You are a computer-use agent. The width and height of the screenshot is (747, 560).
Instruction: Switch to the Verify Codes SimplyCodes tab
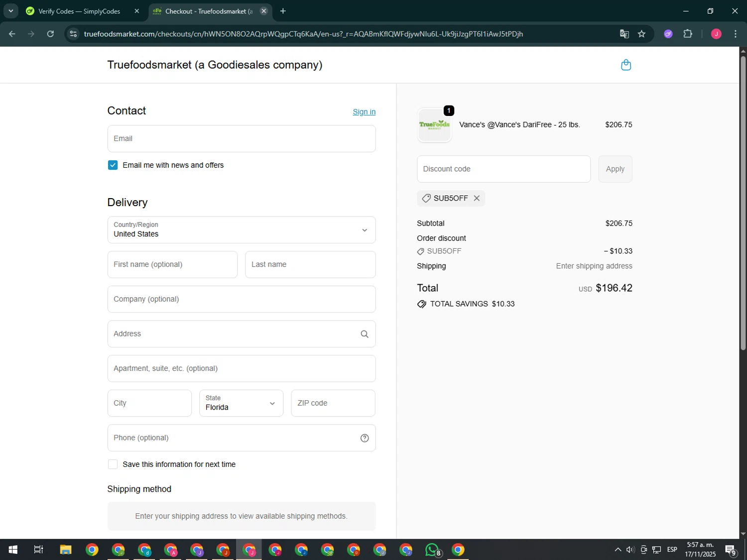(80, 11)
